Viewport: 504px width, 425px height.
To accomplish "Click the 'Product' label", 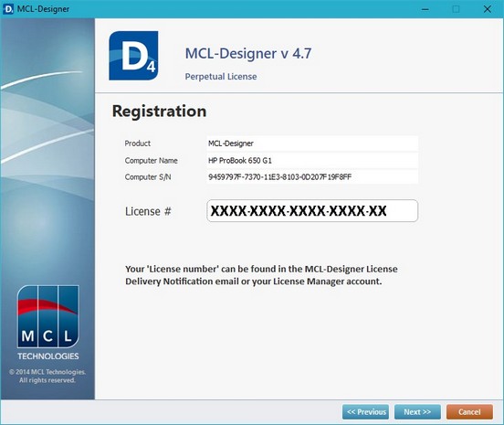I will point(138,143).
